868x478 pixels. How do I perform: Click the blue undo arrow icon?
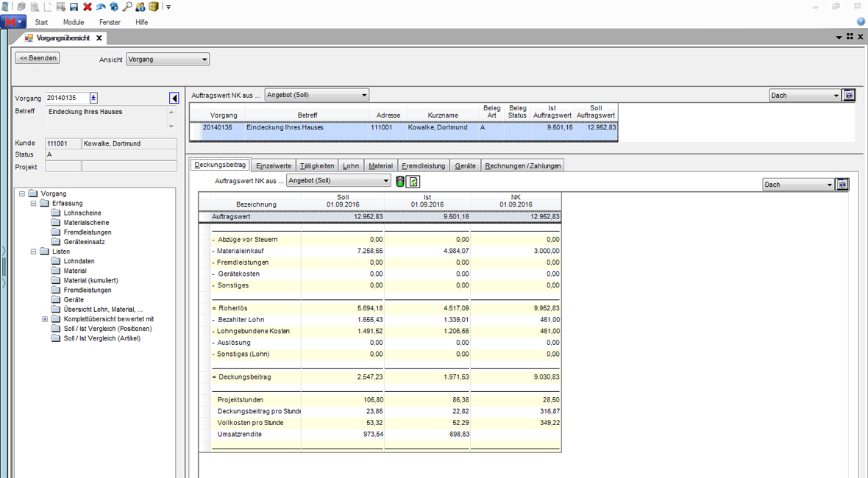pos(101,7)
